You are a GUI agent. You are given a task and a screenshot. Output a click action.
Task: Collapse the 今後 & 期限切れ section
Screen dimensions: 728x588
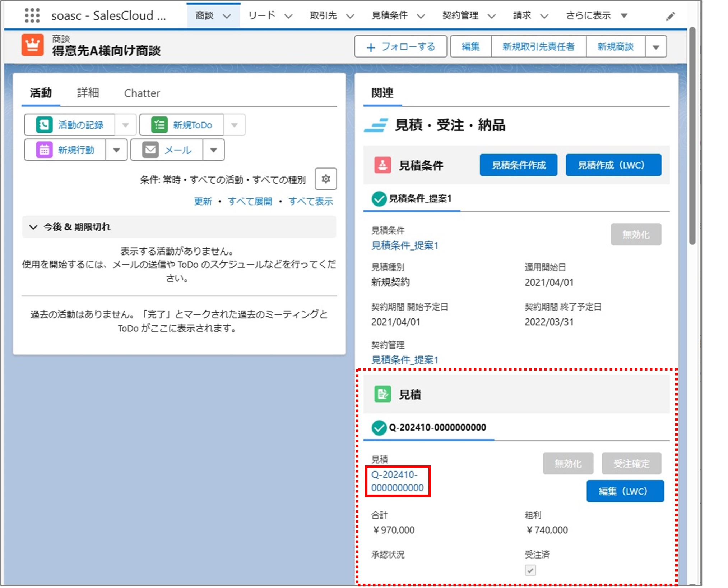click(x=33, y=227)
